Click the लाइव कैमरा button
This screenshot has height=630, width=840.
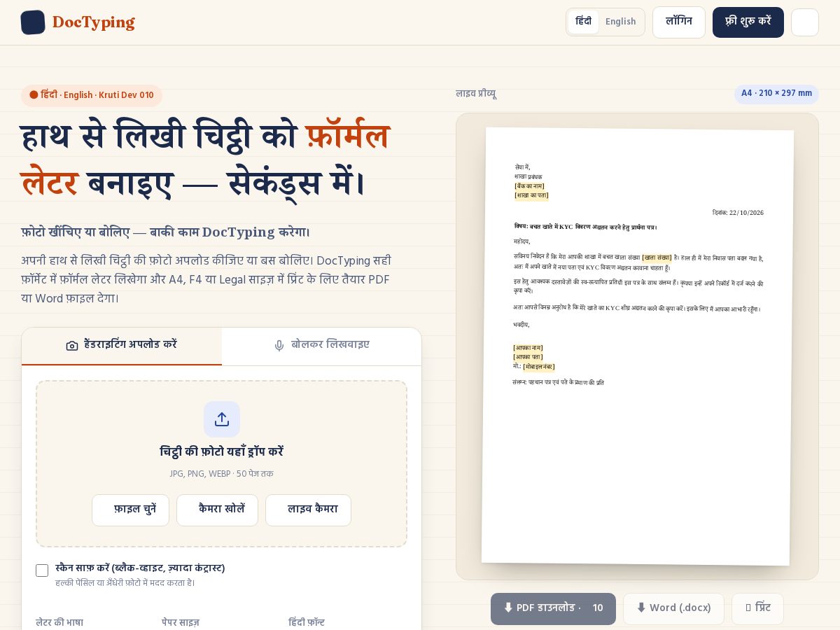point(308,510)
